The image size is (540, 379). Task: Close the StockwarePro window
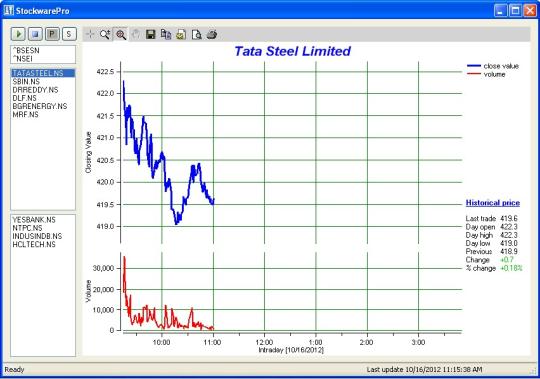click(x=530, y=11)
